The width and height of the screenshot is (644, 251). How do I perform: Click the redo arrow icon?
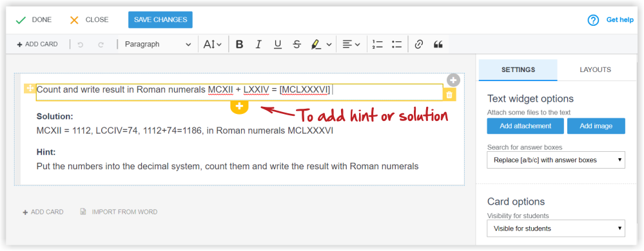(101, 44)
